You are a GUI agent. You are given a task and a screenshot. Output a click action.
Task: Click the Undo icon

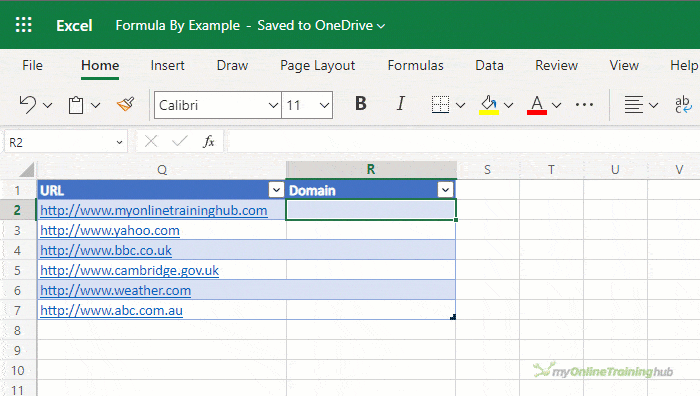pyautogui.click(x=28, y=105)
